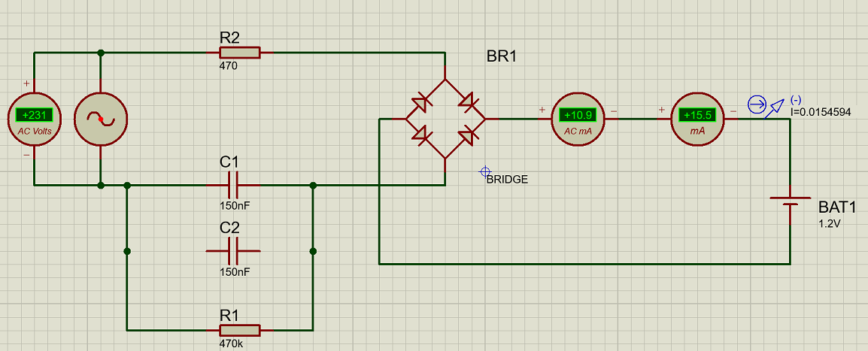Click capacitor C1 symbol
The image size is (868, 351).
pos(233,185)
